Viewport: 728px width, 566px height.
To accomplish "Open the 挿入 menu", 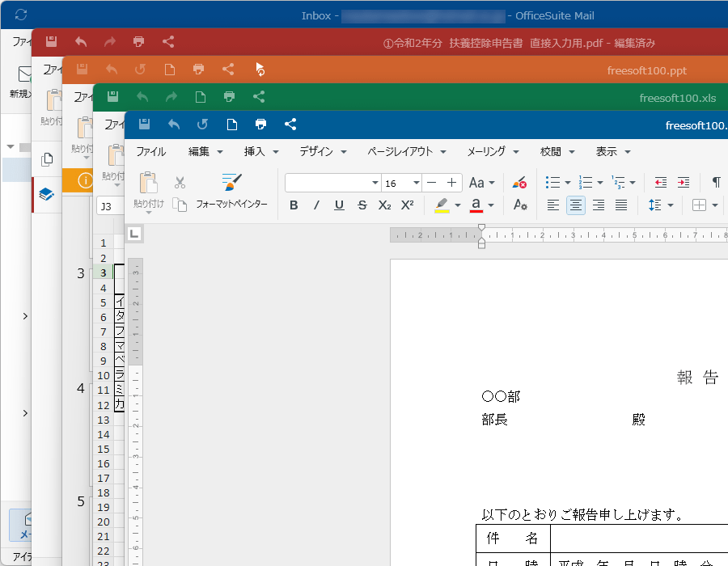I will pyautogui.click(x=261, y=152).
